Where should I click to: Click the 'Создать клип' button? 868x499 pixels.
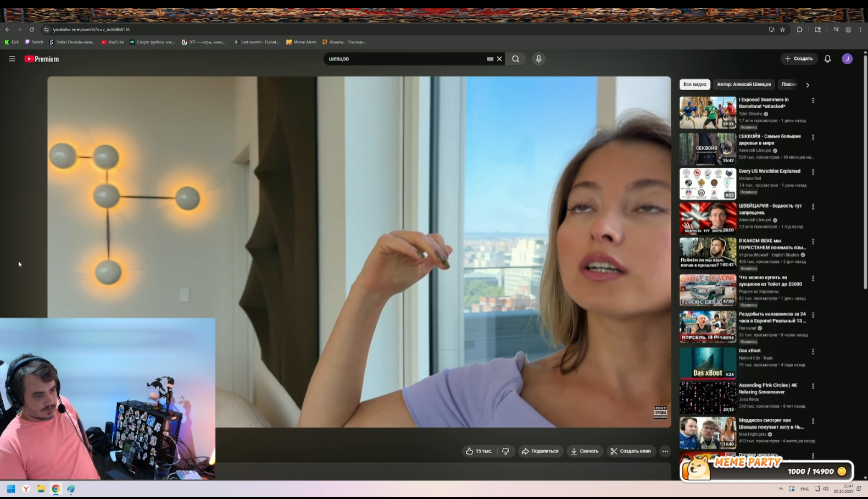point(631,451)
